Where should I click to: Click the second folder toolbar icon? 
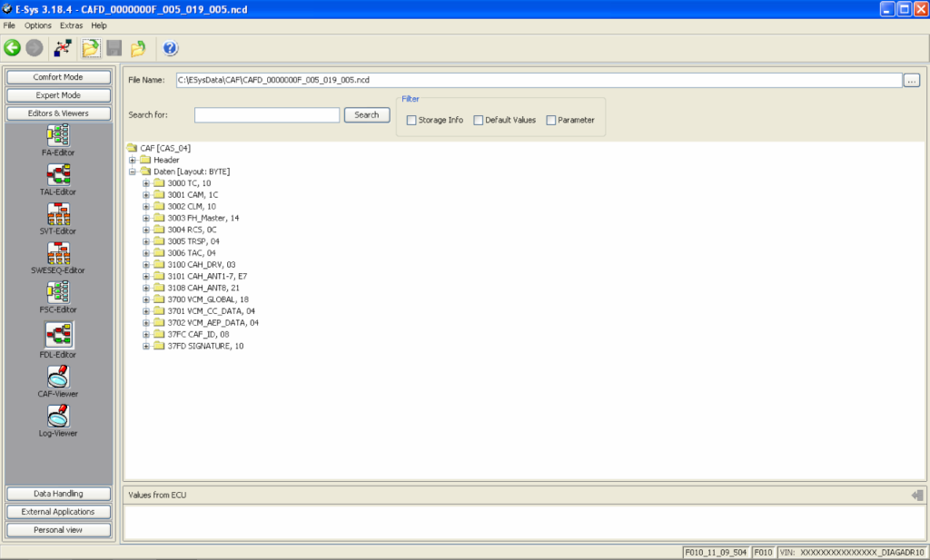[138, 48]
